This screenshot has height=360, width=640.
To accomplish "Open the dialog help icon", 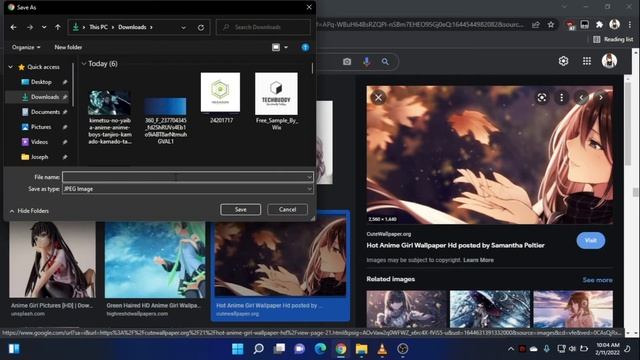I will [305, 47].
